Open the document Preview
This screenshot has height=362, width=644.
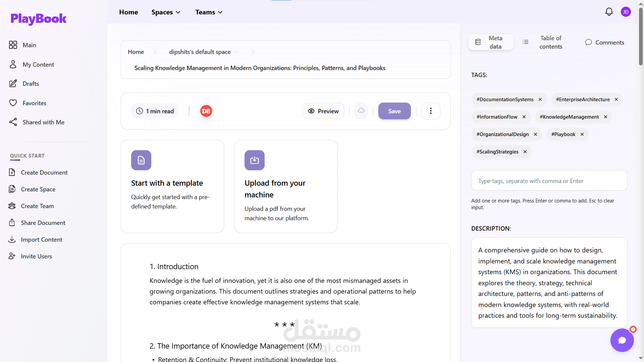323,111
